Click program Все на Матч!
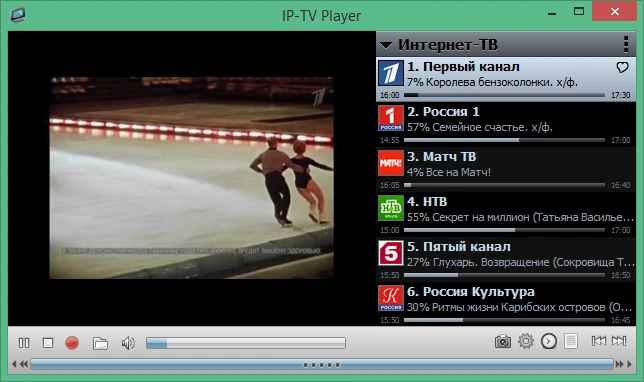This screenshot has width=644, height=382. [458, 172]
